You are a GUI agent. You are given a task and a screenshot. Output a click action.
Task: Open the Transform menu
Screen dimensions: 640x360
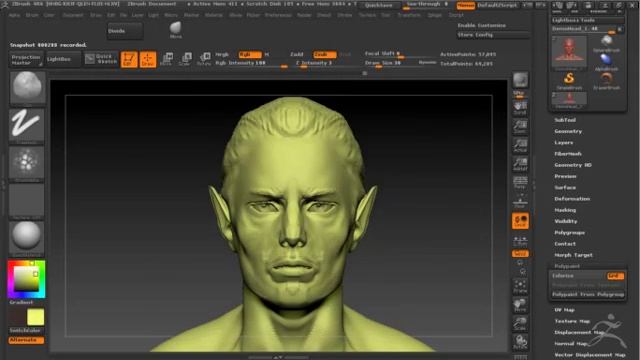point(409,15)
